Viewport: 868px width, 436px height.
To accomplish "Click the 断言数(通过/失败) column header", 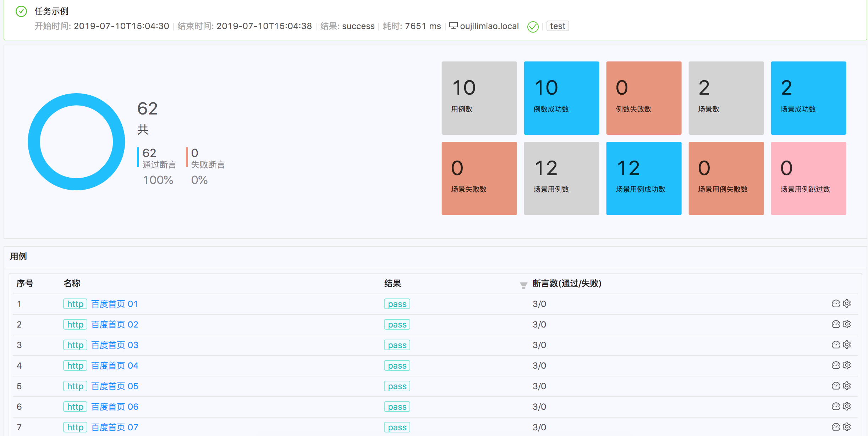I will 567,284.
